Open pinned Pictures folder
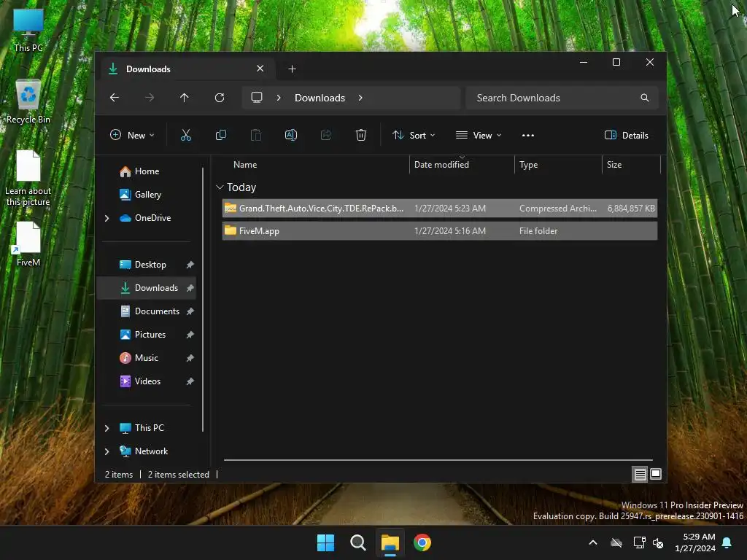 point(150,335)
